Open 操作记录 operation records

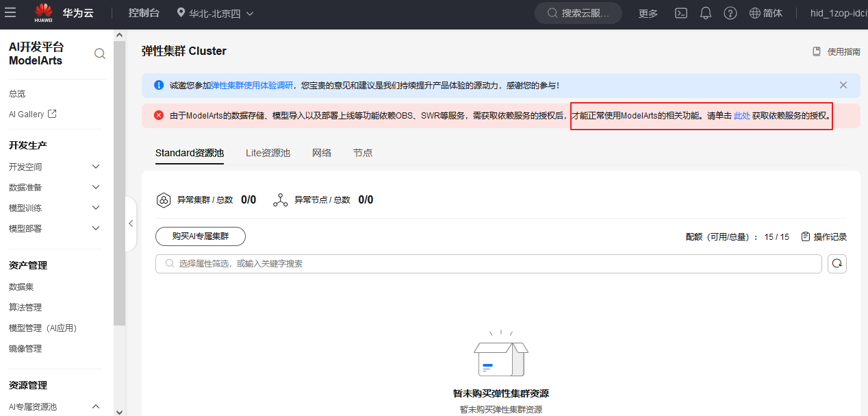click(x=824, y=237)
